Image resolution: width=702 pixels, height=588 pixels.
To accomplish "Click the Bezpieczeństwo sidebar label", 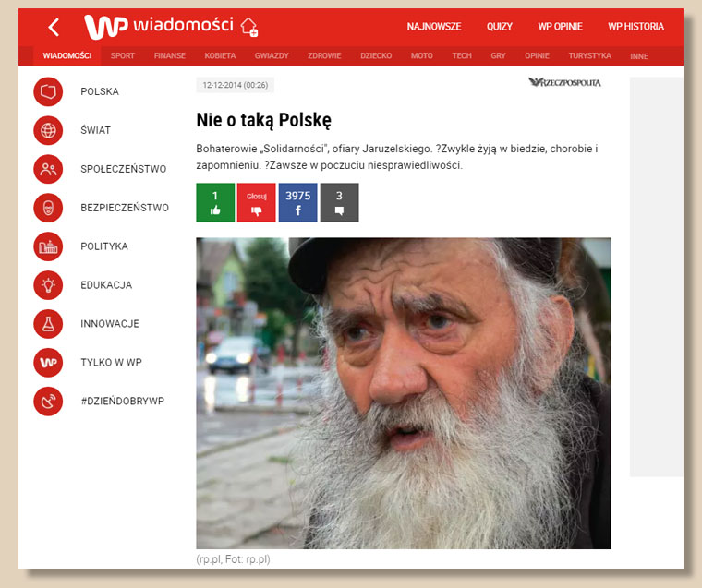I will pyautogui.click(x=125, y=208).
